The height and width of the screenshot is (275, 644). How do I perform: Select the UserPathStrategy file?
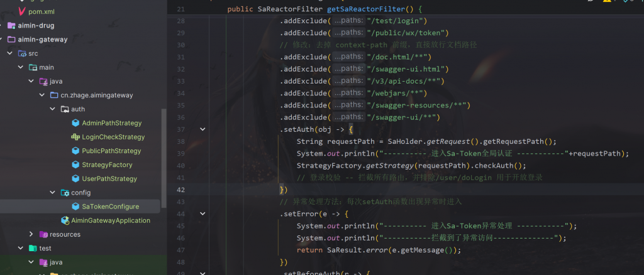point(109,179)
